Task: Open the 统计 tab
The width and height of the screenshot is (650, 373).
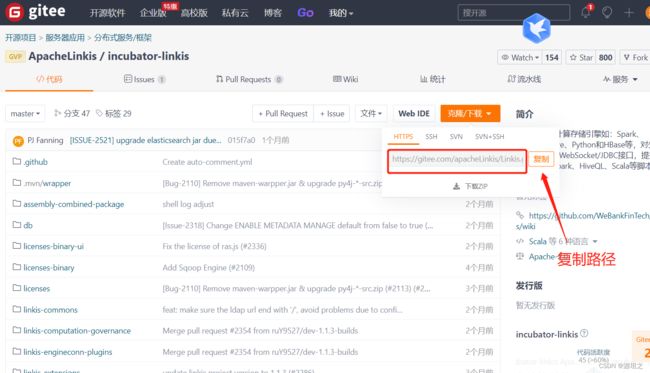Action: [432, 79]
